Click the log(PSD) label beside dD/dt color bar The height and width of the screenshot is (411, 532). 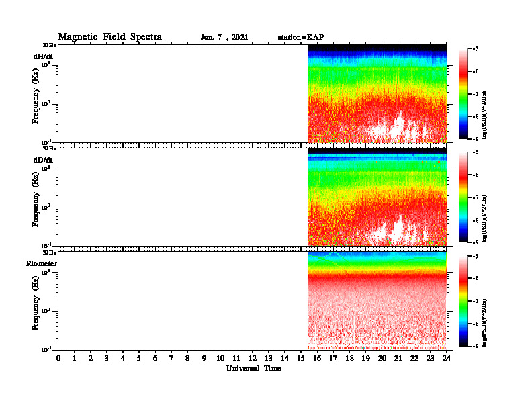click(484, 219)
